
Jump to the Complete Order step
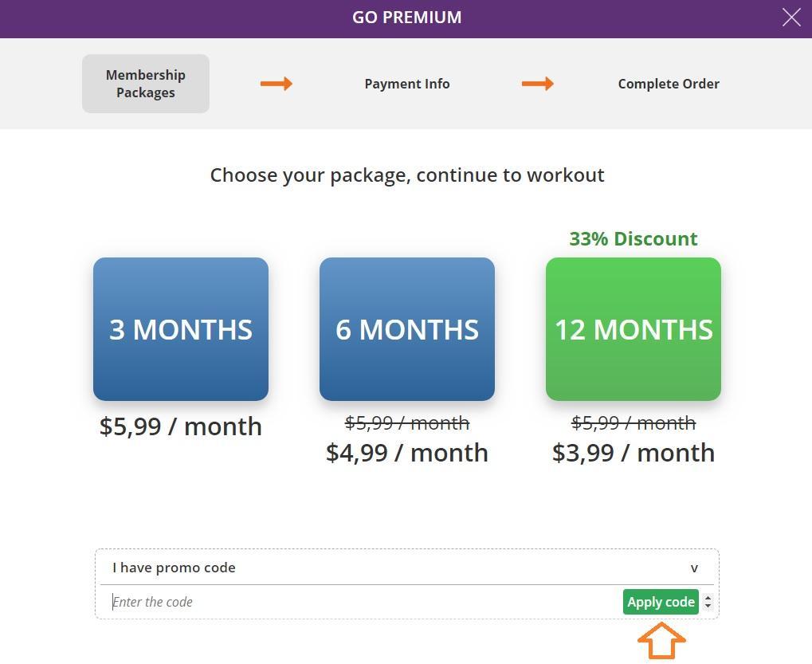[669, 84]
